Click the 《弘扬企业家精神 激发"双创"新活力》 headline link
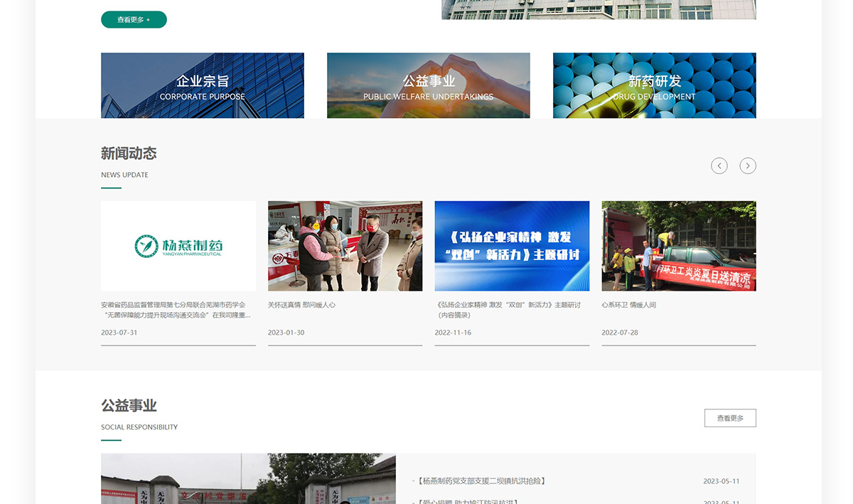This screenshot has width=853, height=504. pos(508,310)
